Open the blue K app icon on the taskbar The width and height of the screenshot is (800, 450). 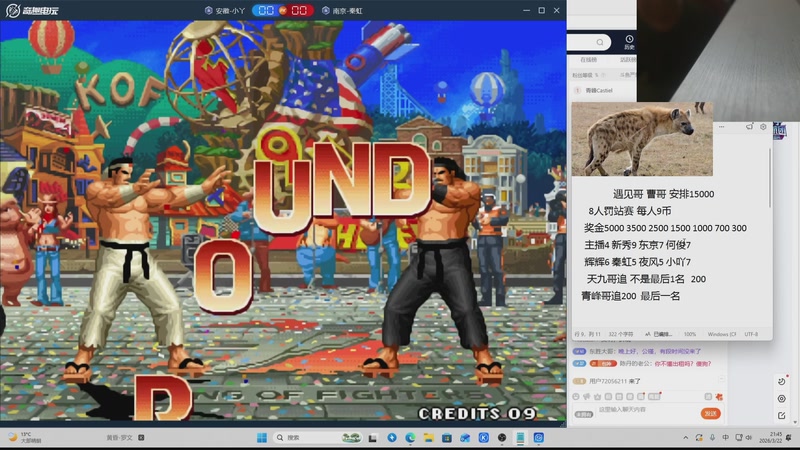[x=484, y=438]
